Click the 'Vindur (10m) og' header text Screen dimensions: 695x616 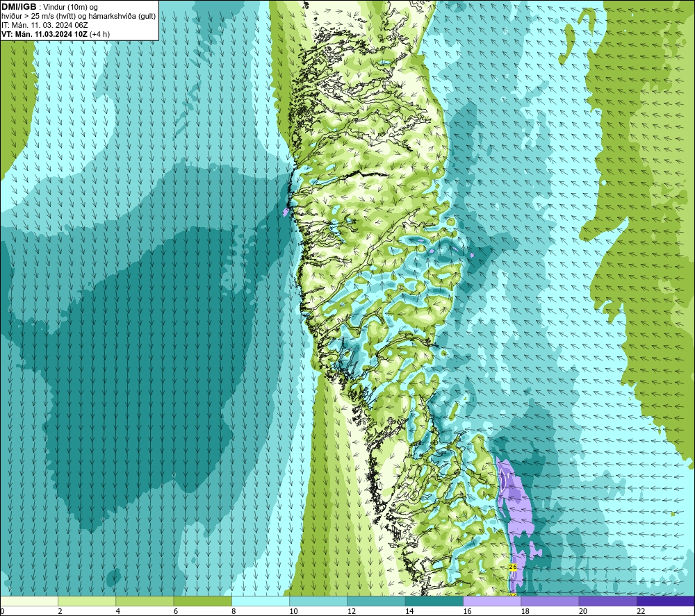[x=70, y=7]
